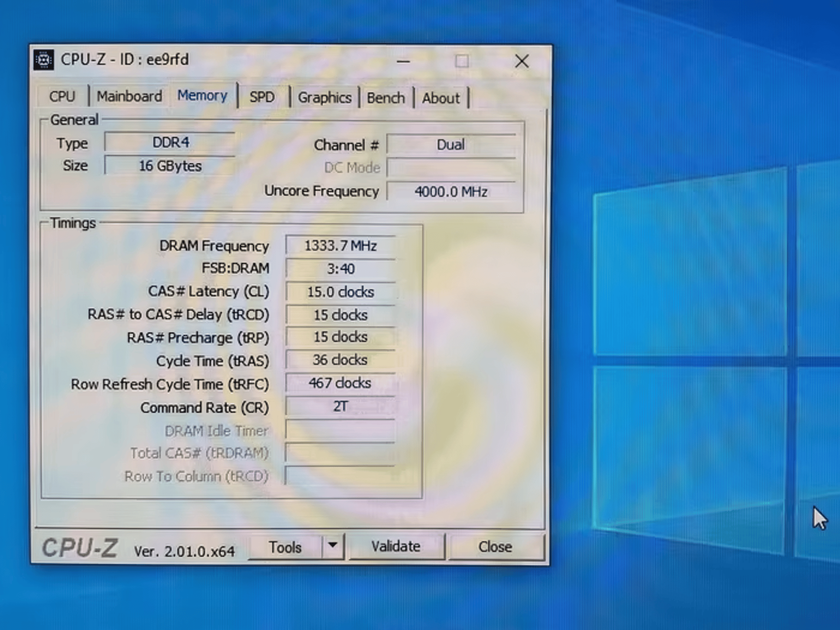
Task: Click the CPU-Z app icon in title bar
Action: tap(43, 60)
